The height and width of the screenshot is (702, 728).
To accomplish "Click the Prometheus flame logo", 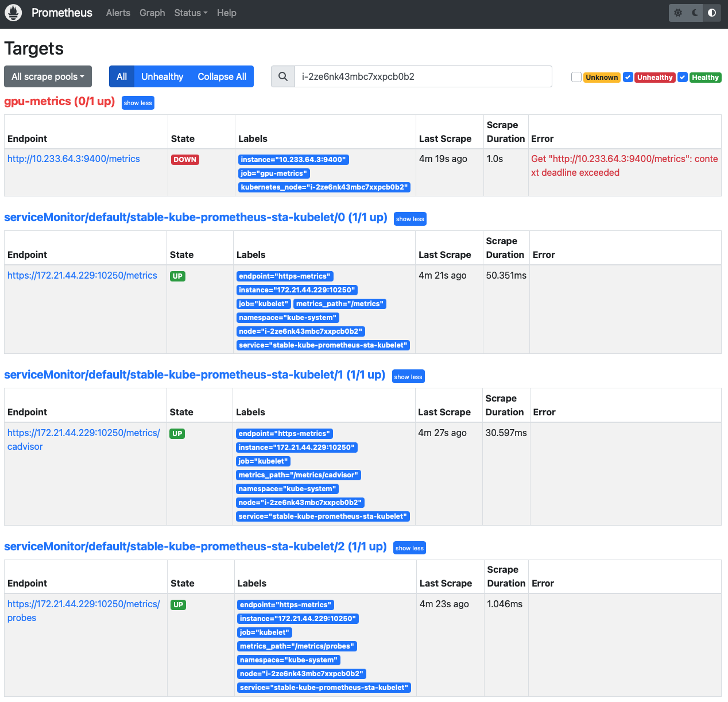I will pos(13,13).
